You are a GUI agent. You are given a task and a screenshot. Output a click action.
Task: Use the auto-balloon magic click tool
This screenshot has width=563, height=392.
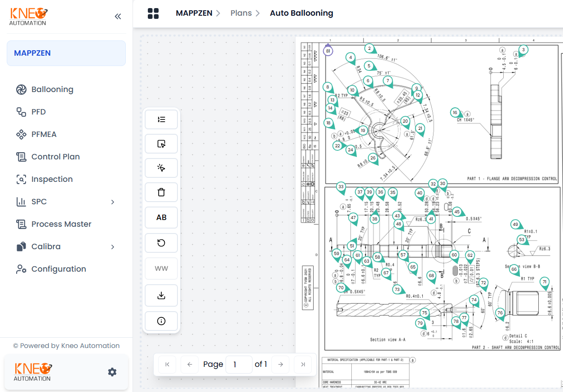[161, 168]
